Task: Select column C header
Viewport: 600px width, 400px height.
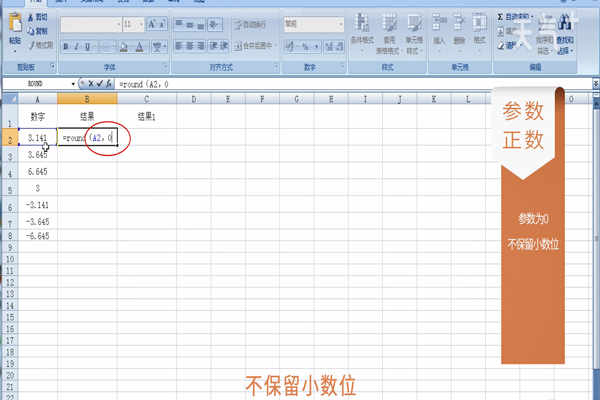Action: pyautogui.click(x=147, y=99)
